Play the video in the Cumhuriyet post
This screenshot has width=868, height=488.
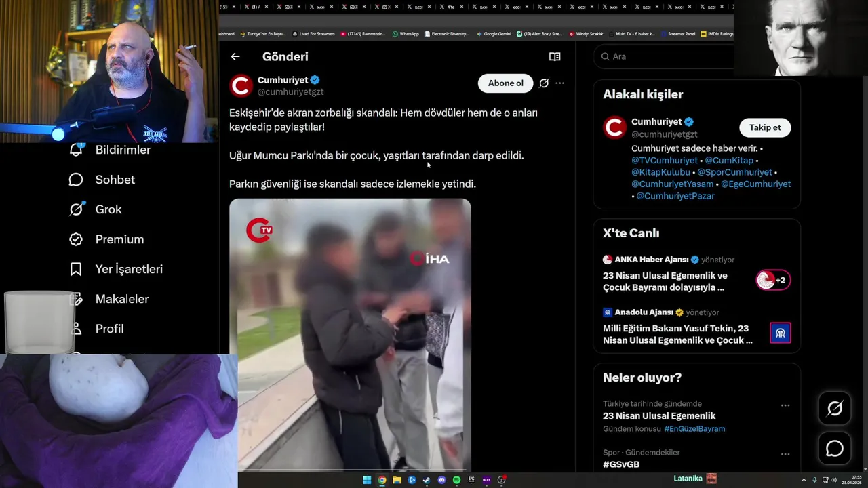[350, 334]
